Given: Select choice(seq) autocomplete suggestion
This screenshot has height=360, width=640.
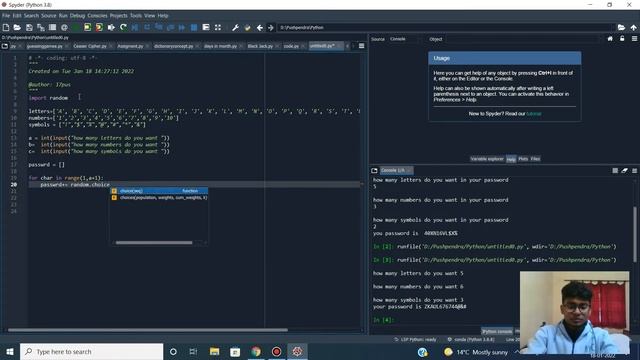Looking at the screenshot, I should coord(159,191).
